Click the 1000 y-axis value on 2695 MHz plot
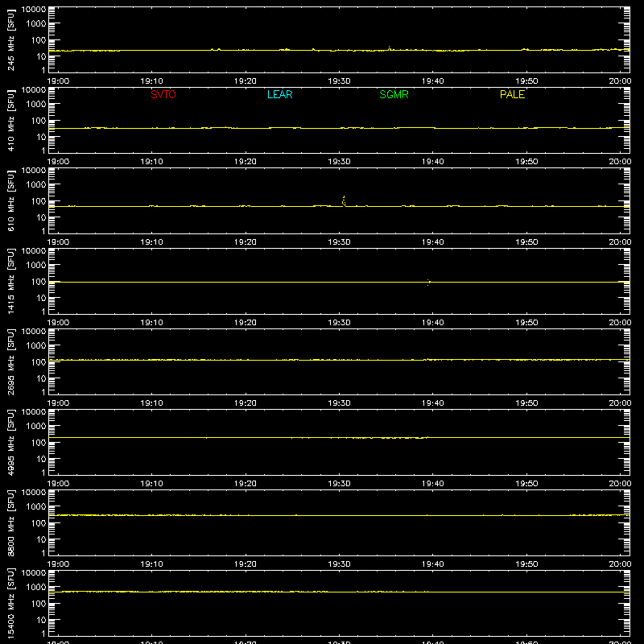 [36, 346]
